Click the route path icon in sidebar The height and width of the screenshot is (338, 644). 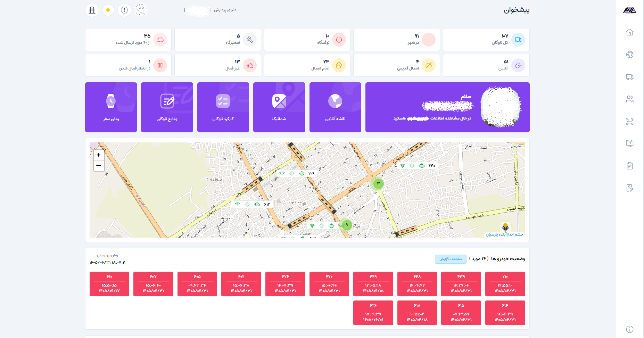coord(629,121)
